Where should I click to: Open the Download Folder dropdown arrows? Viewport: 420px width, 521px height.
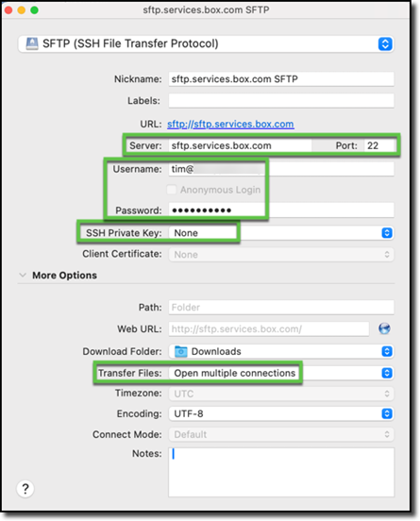(x=387, y=351)
